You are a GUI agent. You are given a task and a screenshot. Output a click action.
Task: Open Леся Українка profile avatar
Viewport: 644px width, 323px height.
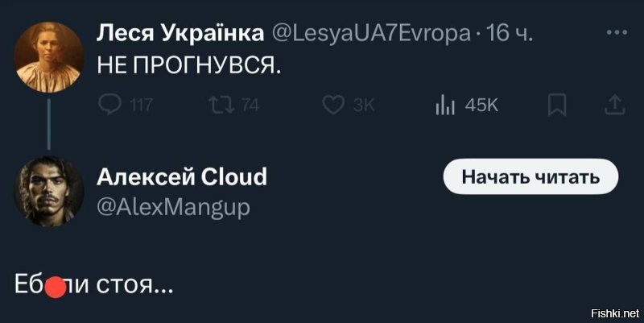coord(49,56)
